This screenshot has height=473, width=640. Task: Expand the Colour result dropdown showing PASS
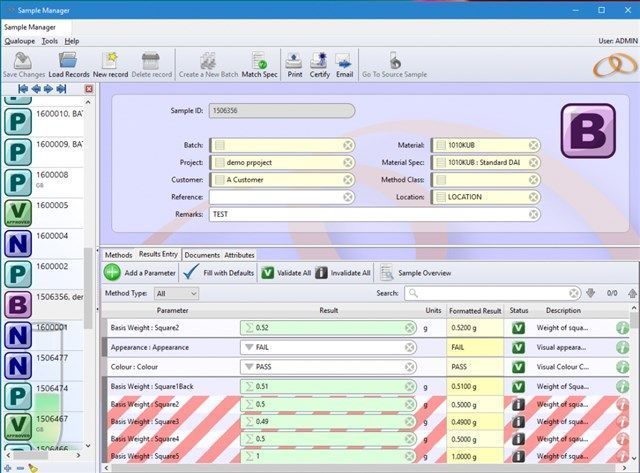tap(249, 366)
